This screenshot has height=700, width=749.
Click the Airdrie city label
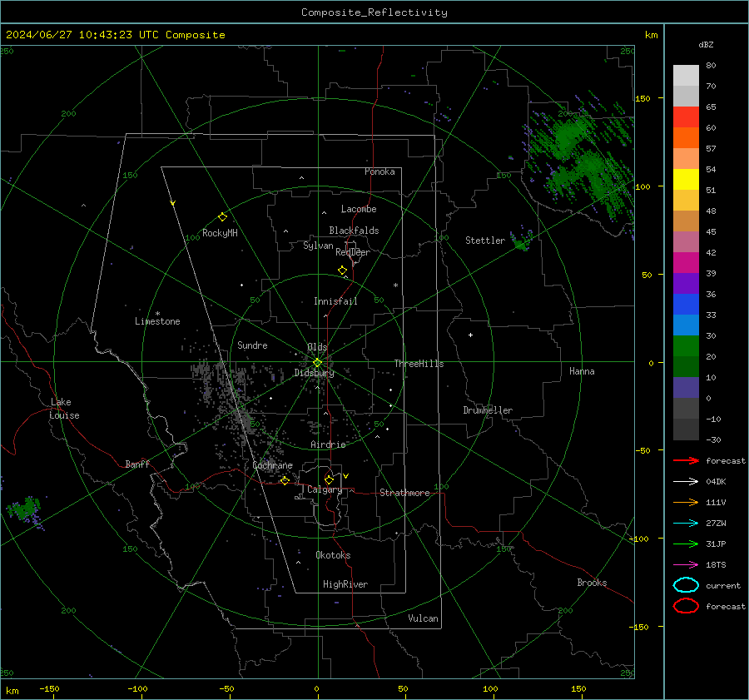point(328,444)
